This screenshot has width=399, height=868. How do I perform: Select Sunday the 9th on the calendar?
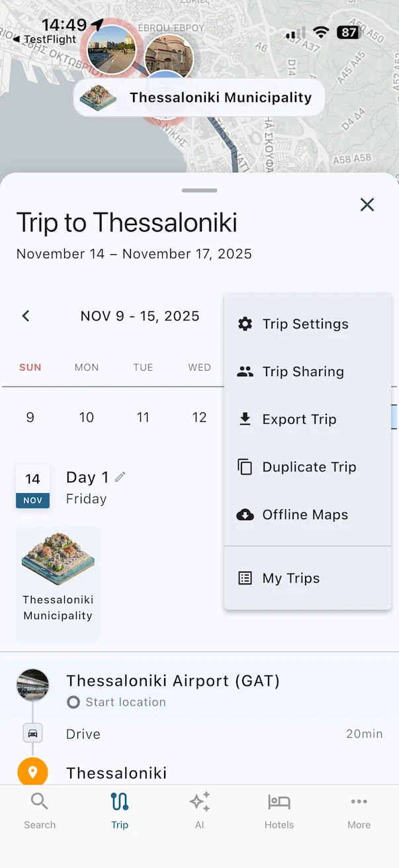(30, 417)
